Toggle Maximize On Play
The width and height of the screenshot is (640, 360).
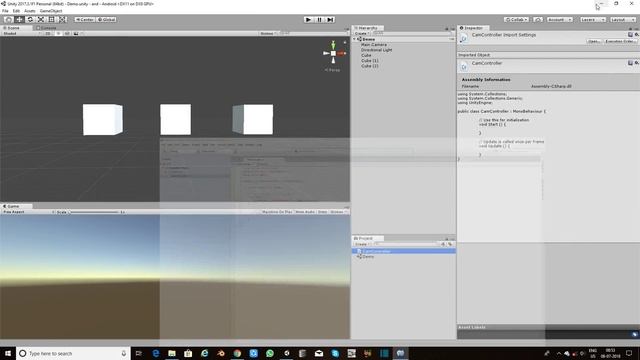277,212
